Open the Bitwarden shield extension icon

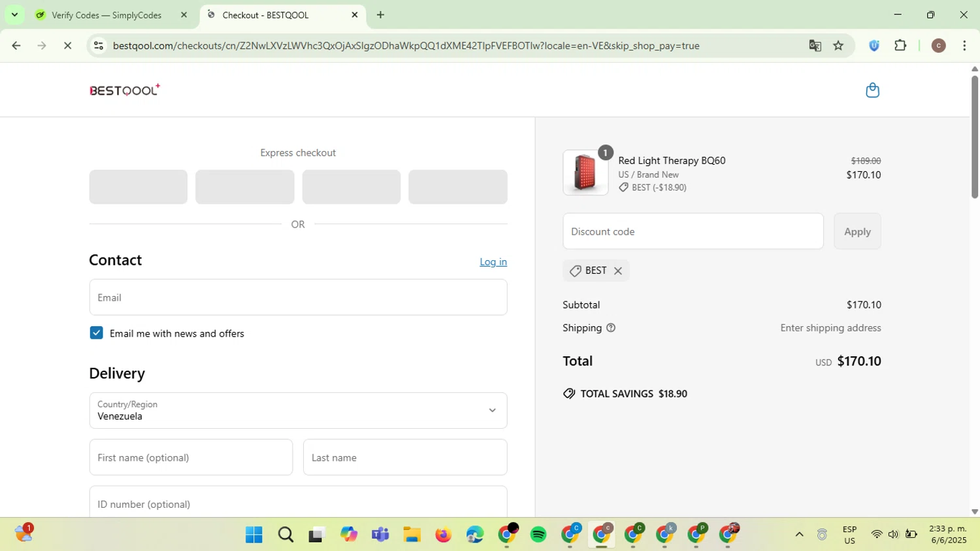tap(874, 46)
